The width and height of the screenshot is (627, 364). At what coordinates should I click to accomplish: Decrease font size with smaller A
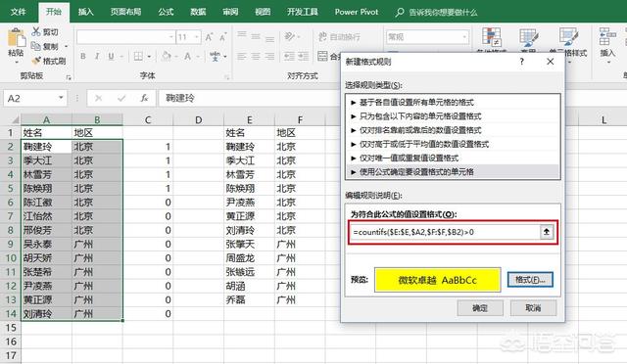(223, 37)
